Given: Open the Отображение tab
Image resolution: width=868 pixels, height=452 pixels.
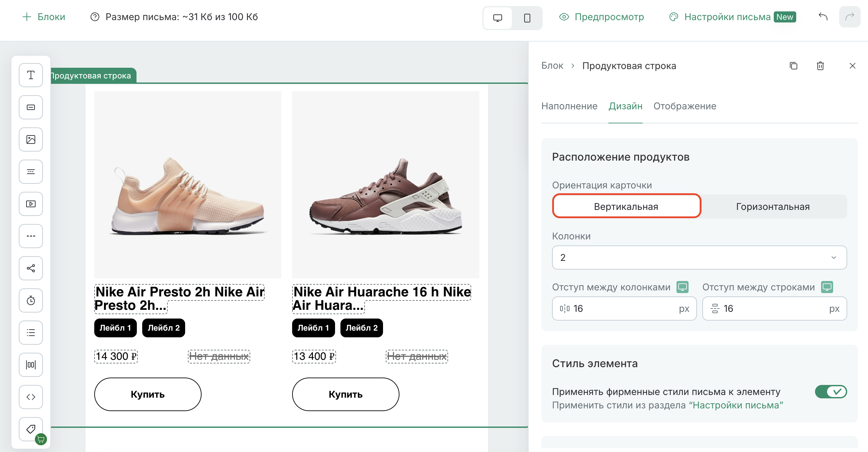Looking at the screenshot, I should [x=685, y=106].
